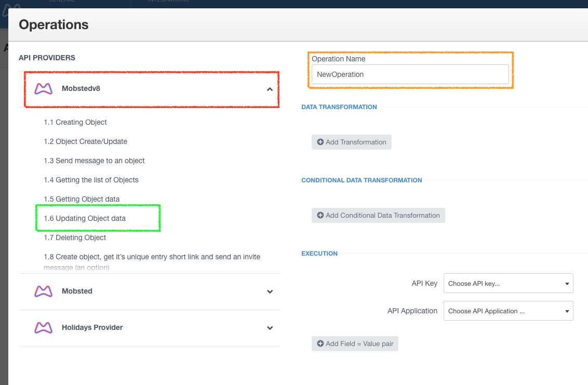Collapse the Mobstedv8 provider chevron

[270, 89]
